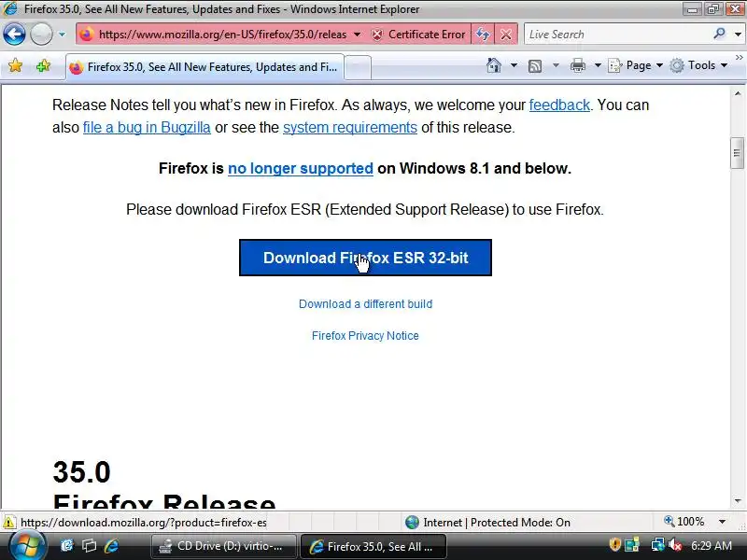Open Favorites Center star icon
747x560 pixels.
coord(15,65)
